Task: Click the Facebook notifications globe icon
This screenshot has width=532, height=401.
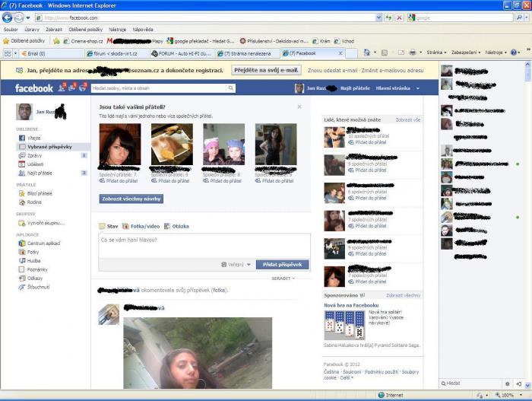Action: click(83, 88)
